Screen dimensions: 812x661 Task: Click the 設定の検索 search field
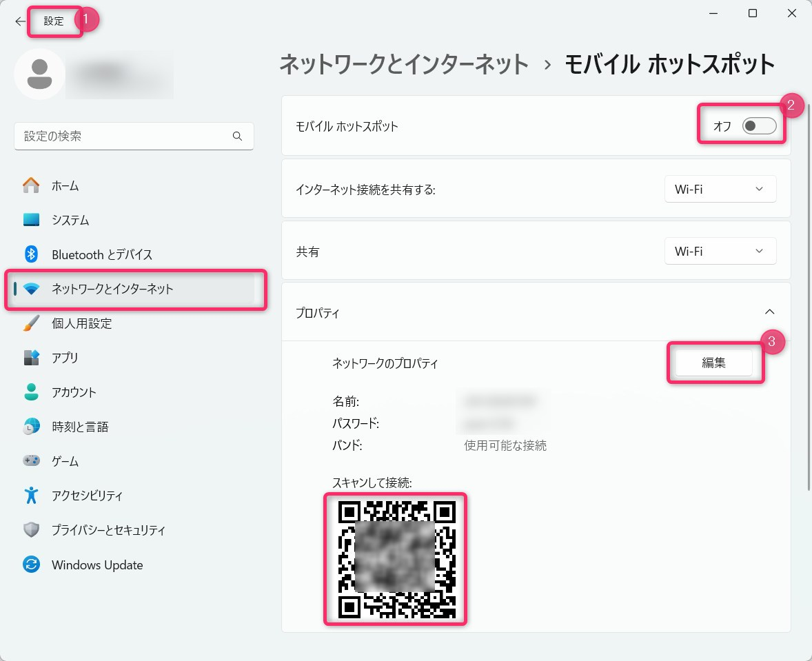pos(134,136)
